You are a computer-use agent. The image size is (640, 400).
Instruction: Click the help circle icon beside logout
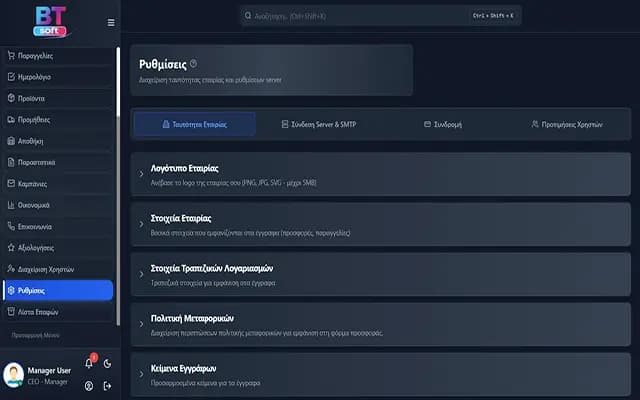click(89, 386)
